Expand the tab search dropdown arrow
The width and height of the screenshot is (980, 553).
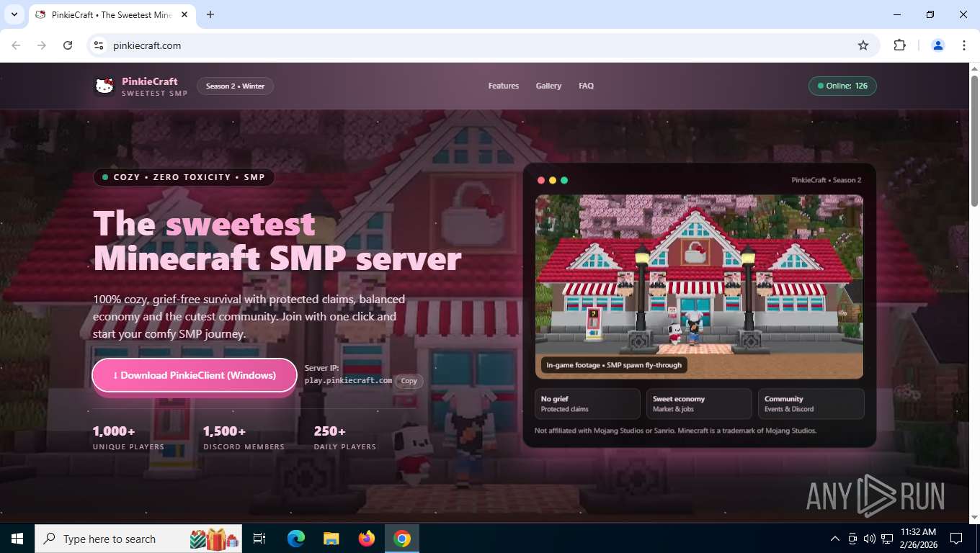click(x=14, y=14)
